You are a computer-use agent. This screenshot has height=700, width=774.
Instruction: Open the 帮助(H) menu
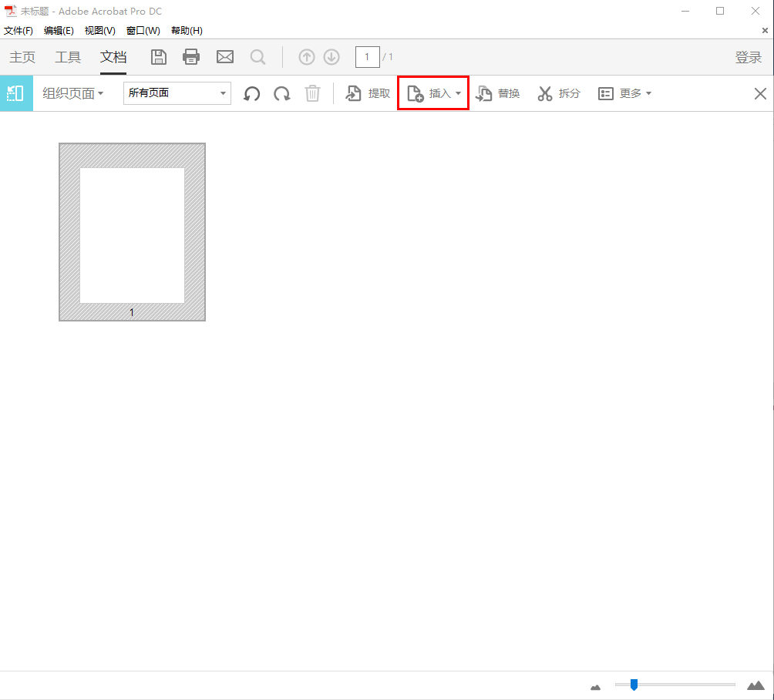pyautogui.click(x=187, y=31)
